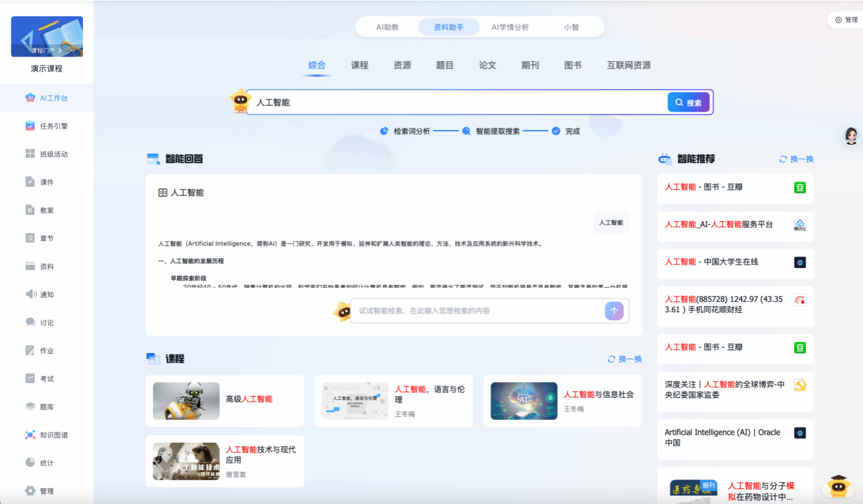Click the 统计 chart icon

point(30,463)
